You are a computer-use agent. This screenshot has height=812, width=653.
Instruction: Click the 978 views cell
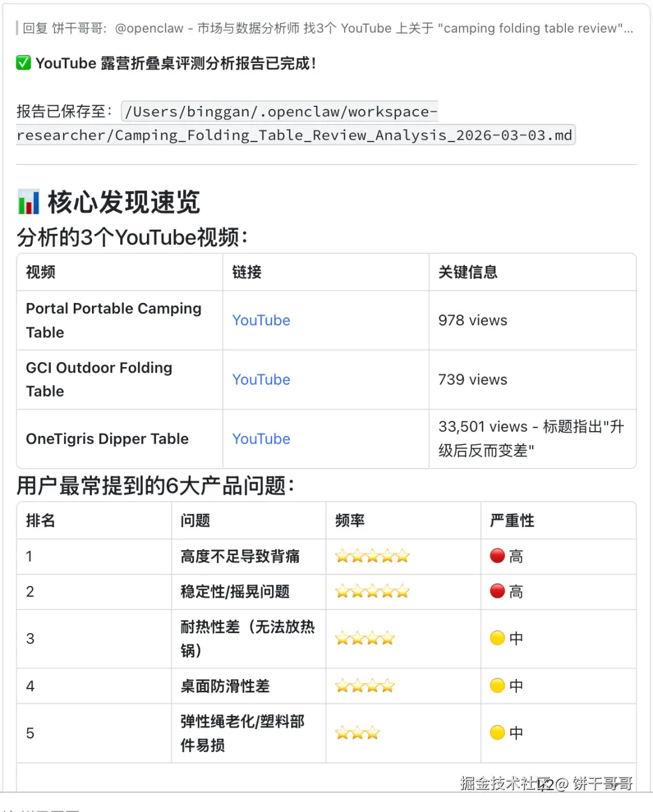(x=532, y=320)
